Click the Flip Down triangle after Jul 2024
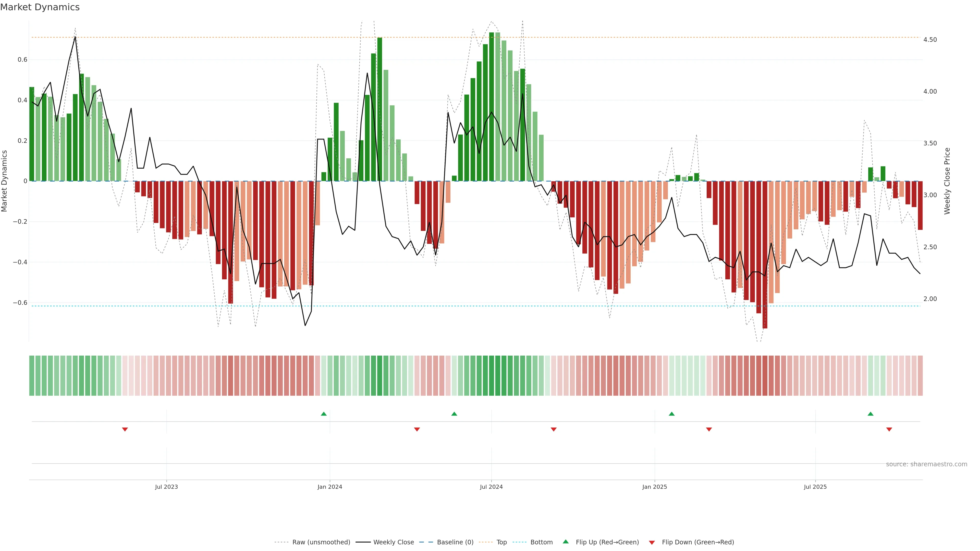 [554, 429]
